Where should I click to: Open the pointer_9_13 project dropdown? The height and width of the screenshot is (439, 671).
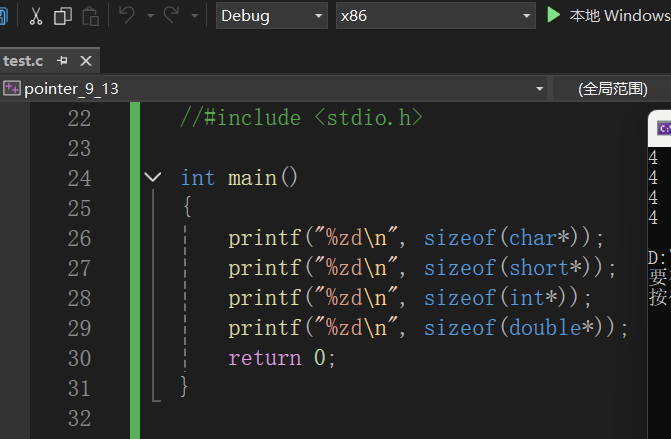point(273,89)
